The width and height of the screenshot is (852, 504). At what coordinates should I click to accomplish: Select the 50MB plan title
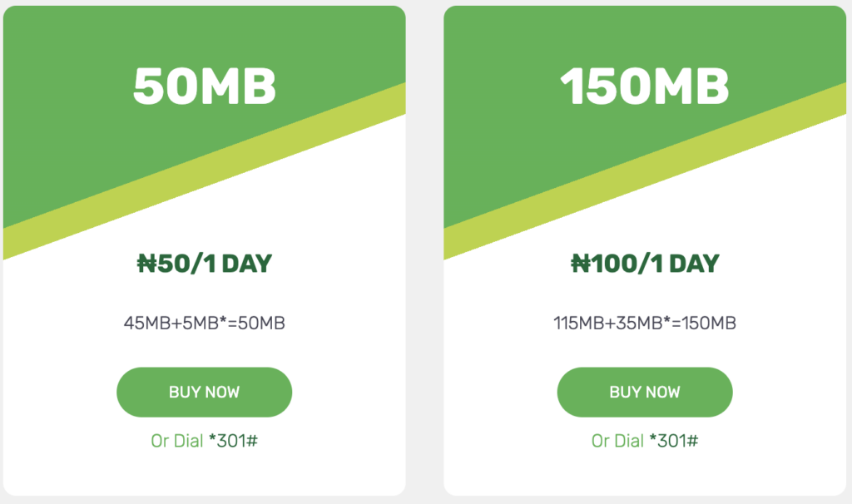click(205, 86)
